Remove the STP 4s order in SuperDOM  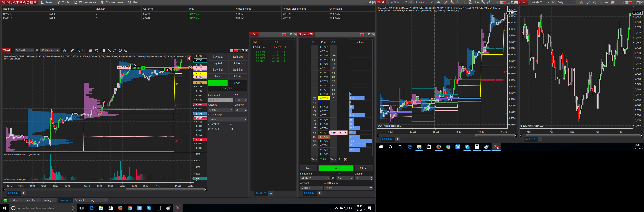point(345,133)
